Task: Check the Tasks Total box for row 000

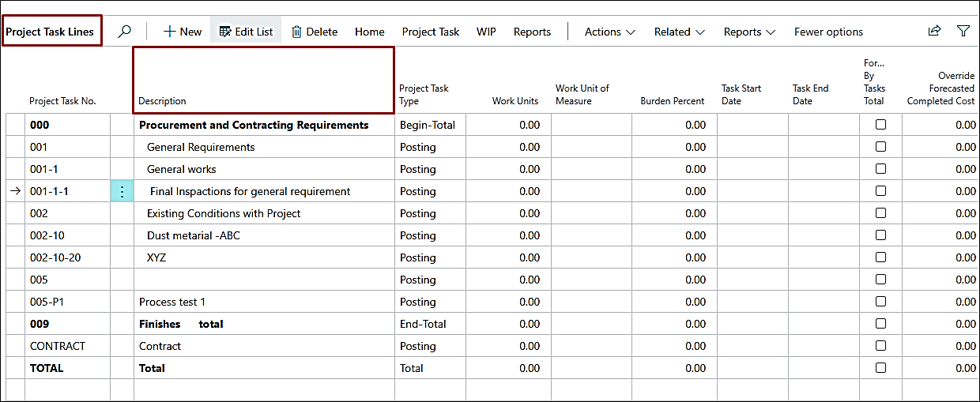Action: click(880, 125)
